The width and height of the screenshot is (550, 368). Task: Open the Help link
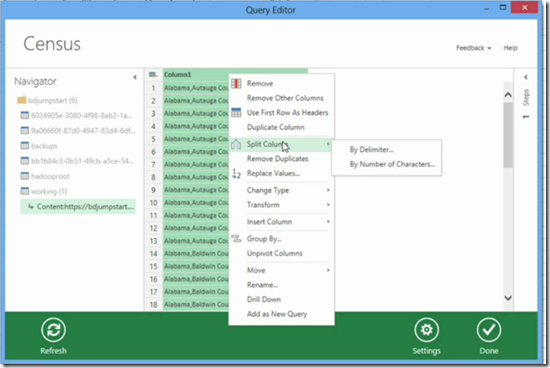pyautogui.click(x=510, y=48)
